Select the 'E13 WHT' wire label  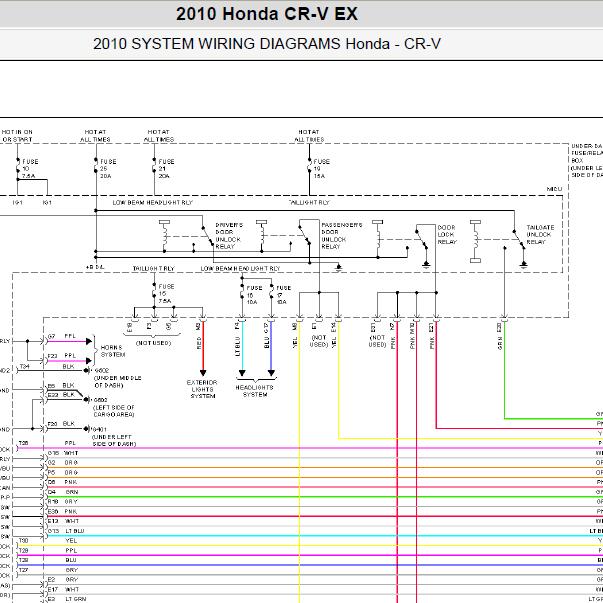[63, 521]
